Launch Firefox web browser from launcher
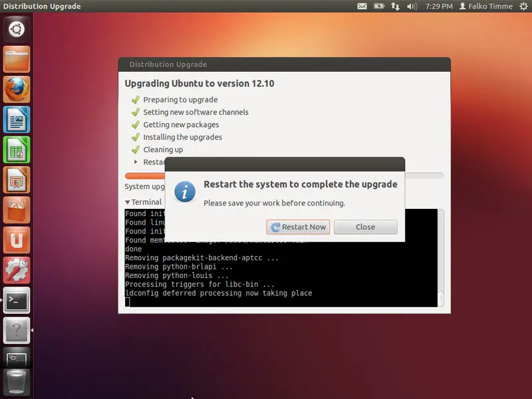This screenshot has height=399, width=532. [x=17, y=89]
